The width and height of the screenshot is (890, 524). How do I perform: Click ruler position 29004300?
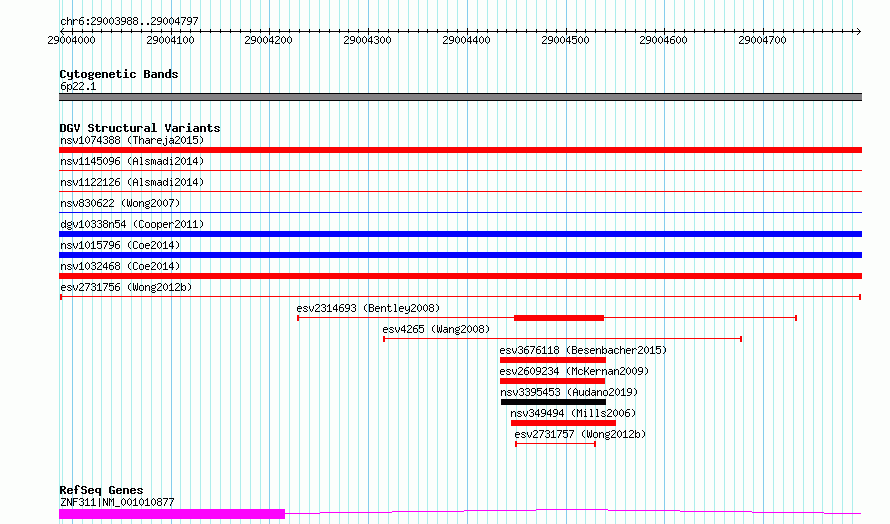pos(367,40)
